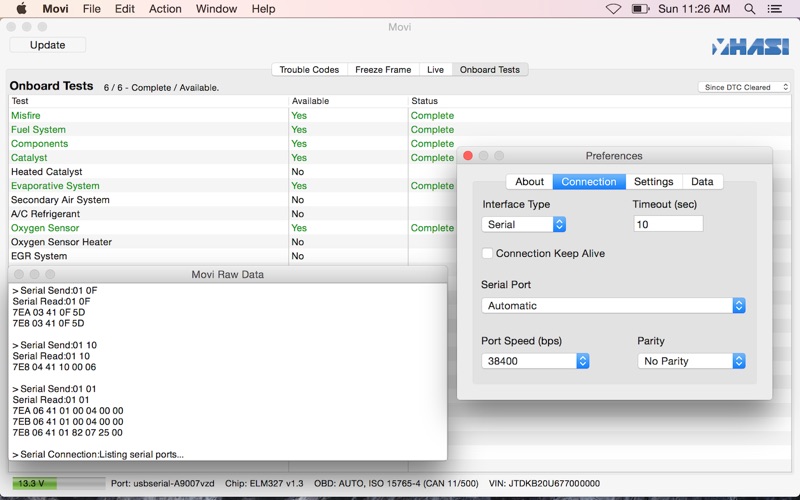
Task: Click the Test column header
Action: click(148, 101)
